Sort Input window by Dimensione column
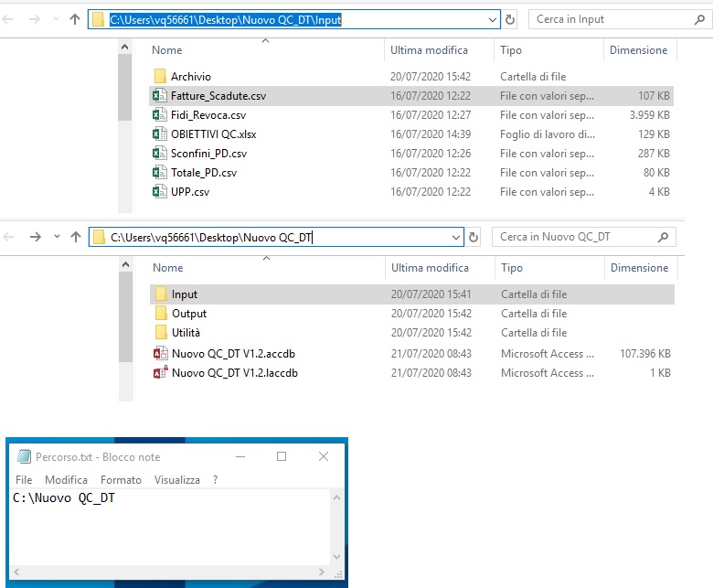Screen dimensions: 713x588 pos(638,50)
